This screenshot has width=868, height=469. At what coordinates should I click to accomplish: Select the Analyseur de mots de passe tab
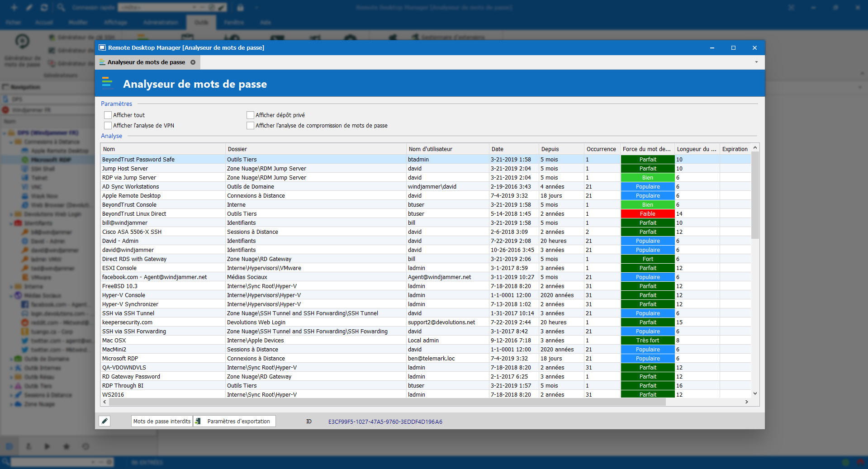tap(146, 62)
